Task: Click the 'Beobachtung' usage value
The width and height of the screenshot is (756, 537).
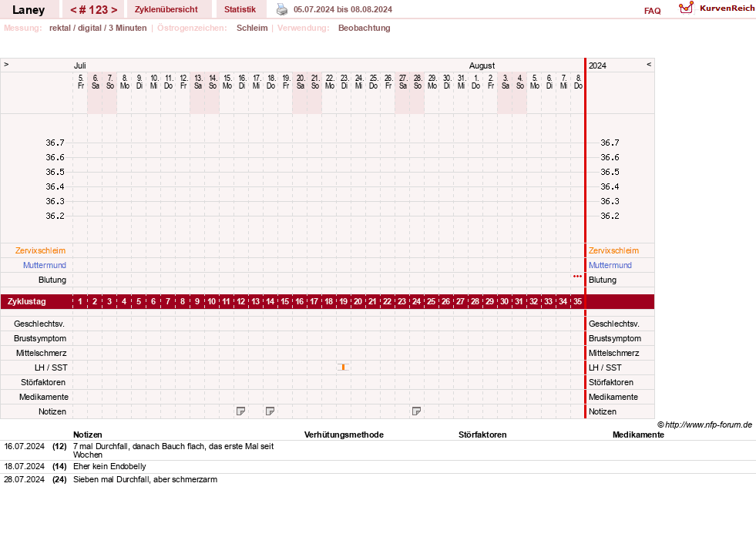Action: coord(365,28)
